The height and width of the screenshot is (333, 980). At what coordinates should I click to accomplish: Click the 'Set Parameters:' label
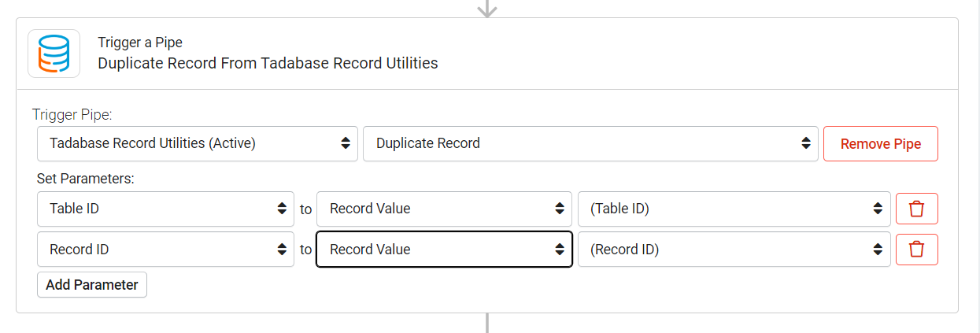tap(86, 179)
